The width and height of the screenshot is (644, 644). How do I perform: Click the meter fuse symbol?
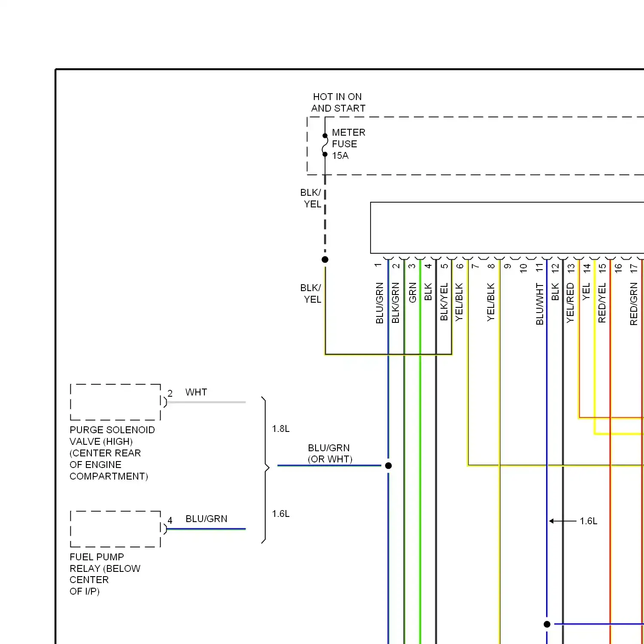(x=325, y=145)
